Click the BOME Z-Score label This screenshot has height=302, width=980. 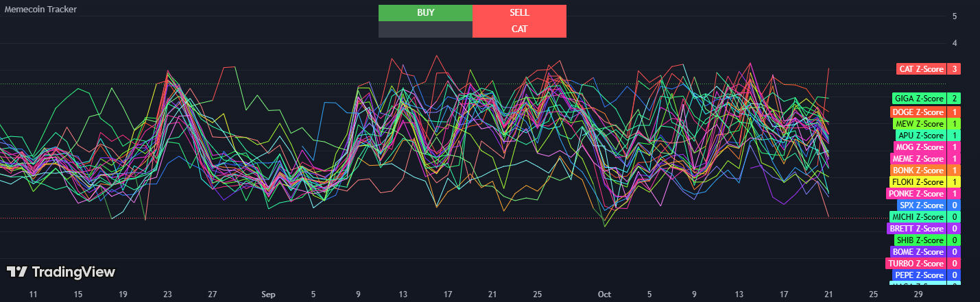[918, 252]
